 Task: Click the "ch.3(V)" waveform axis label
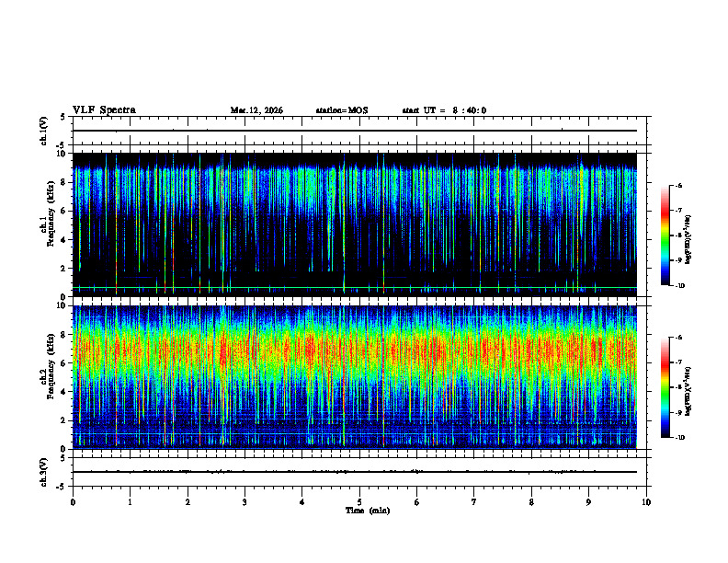[x=43, y=472]
